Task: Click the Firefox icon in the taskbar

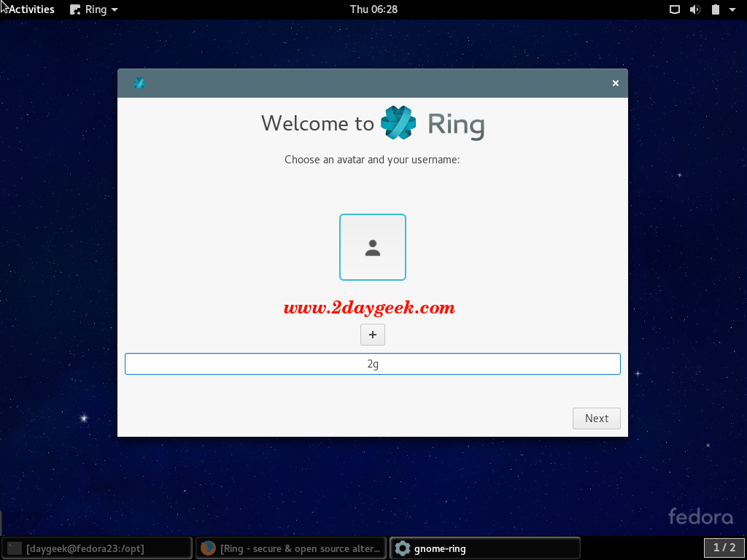Action: pos(208,548)
